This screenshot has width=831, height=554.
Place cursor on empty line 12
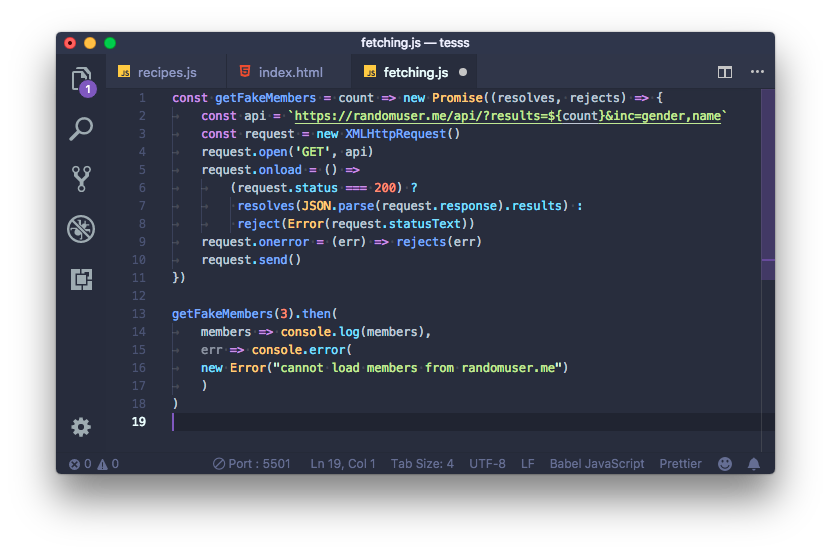[466, 296]
